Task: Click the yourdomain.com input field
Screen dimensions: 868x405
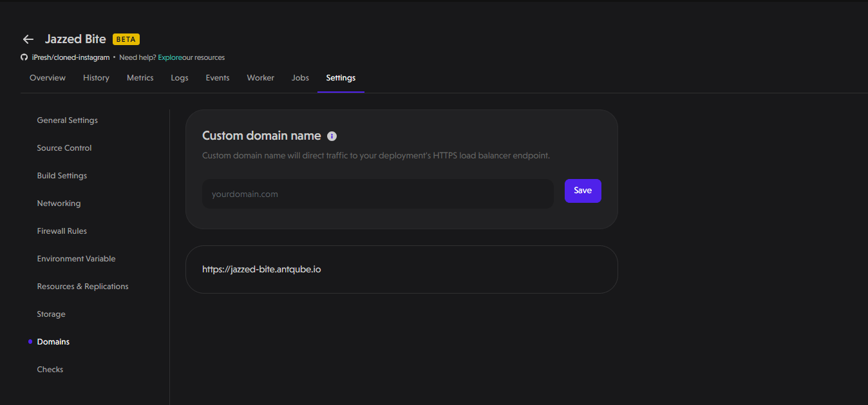Action: pos(378,194)
